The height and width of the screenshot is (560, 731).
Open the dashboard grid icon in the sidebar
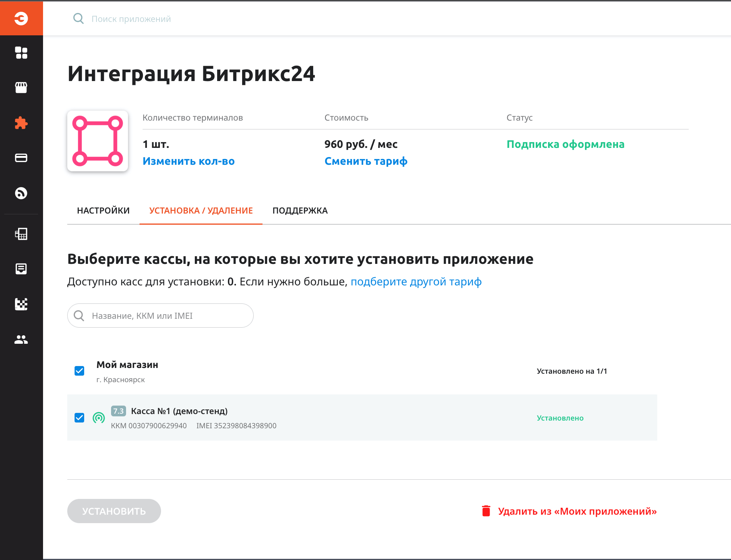click(21, 53)
